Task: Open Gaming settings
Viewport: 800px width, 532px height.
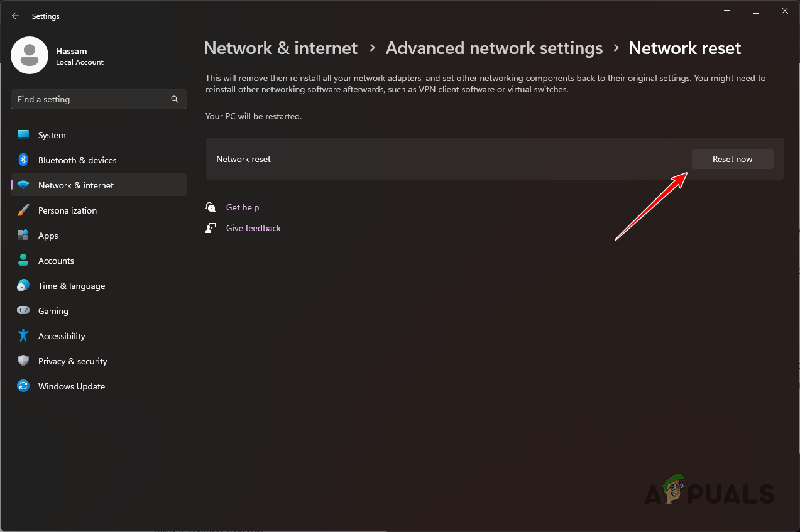Action: (x=23, y=310)
